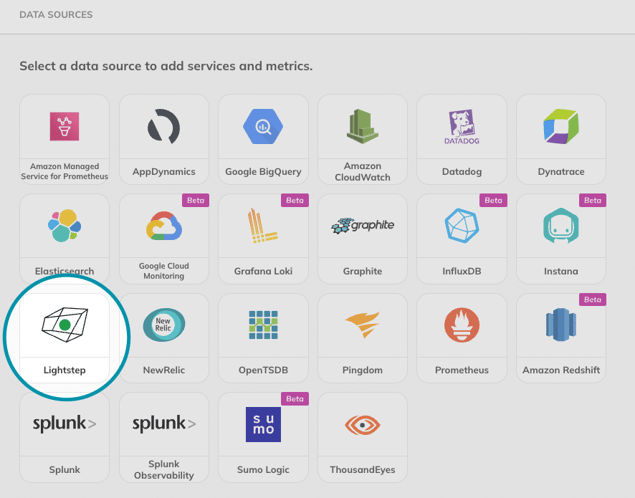
Task: Click the "Pingdom" label text
Action: coord(362,370)
